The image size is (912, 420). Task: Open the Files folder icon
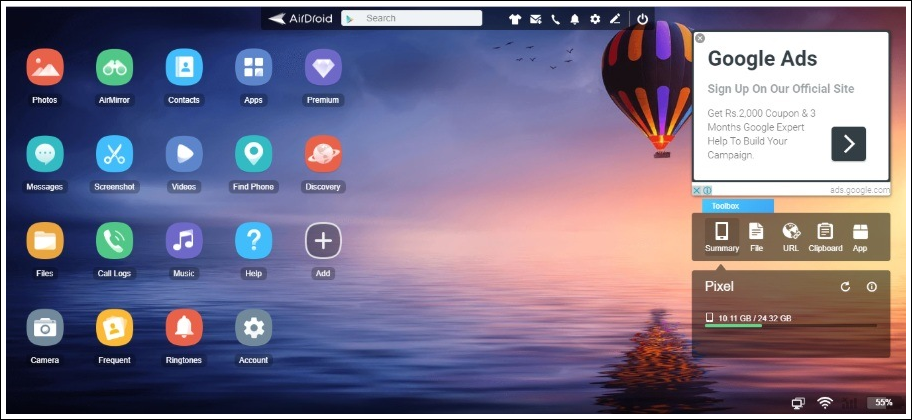[x=45, y=240]
